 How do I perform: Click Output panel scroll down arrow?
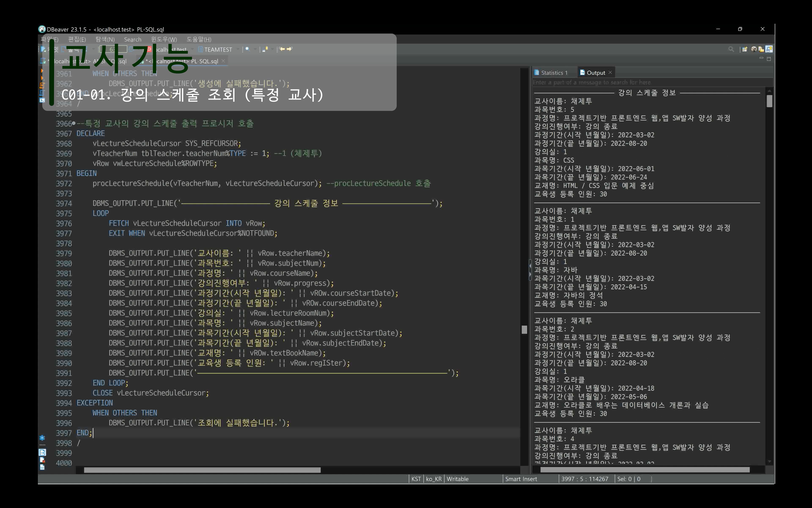point(769,461)
